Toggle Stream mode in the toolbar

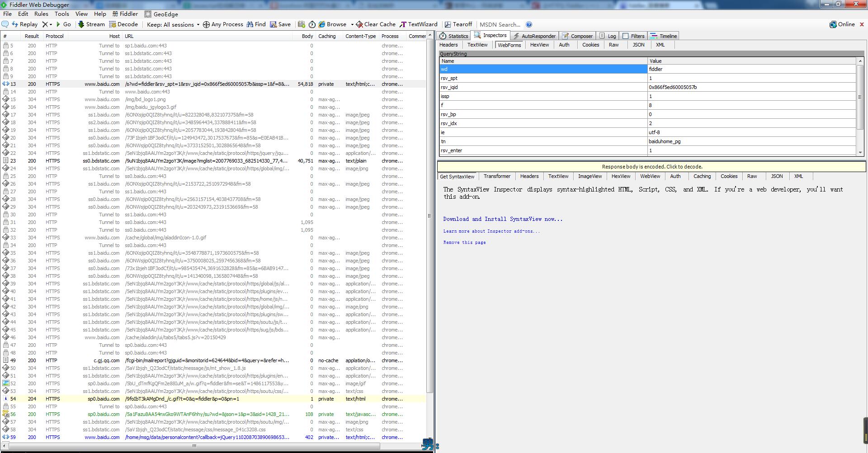pos(91,24)
